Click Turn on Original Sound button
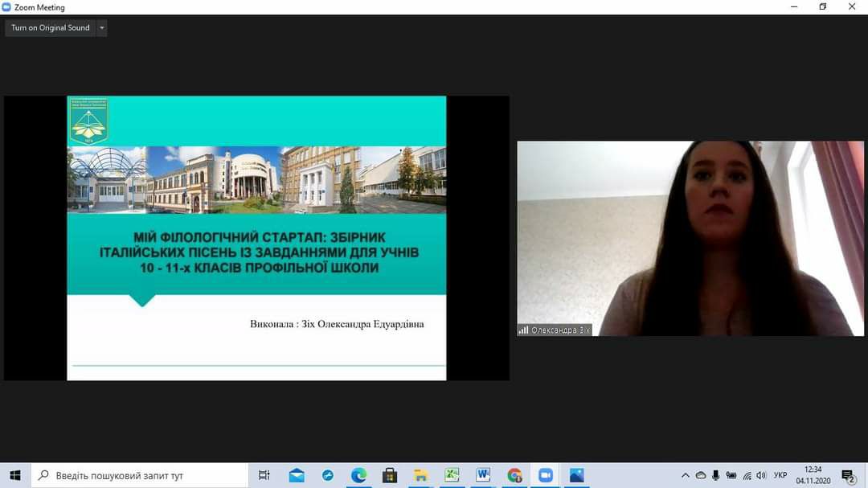Screen dimensions: 868x488 point(50,28)
